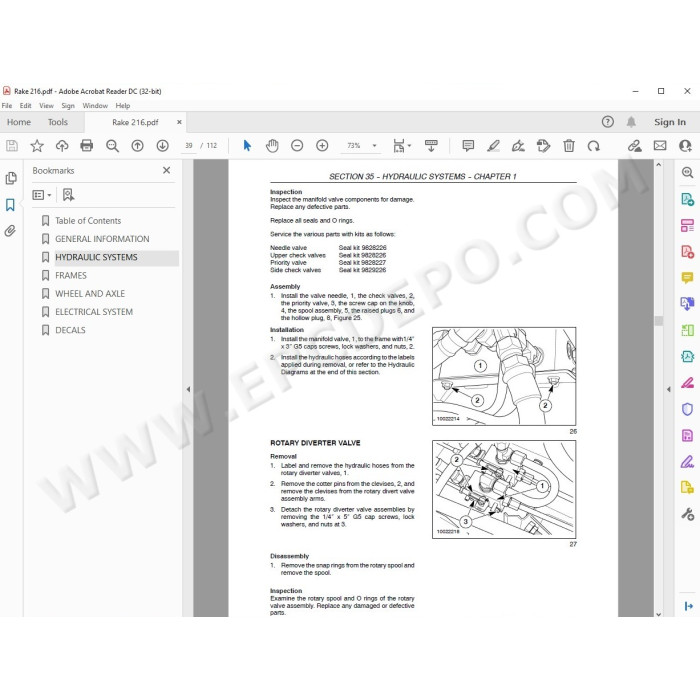Click the scrolling mode keyboard icon
This screenshot has width=700, height=700.
(431, 146)
